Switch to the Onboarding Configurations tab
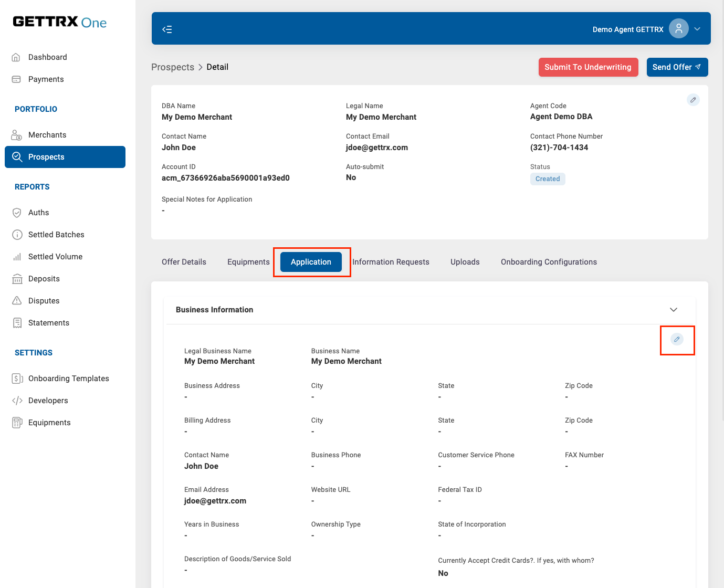The height and width of the screenshot is (588, 724). 549,262
